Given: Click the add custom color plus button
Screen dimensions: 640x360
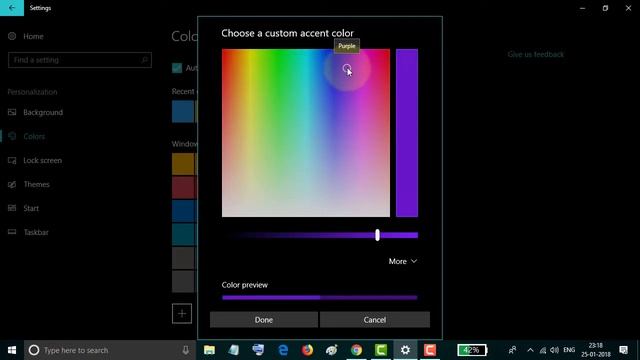Looking at the screenshot, I should tap(182, 313).
